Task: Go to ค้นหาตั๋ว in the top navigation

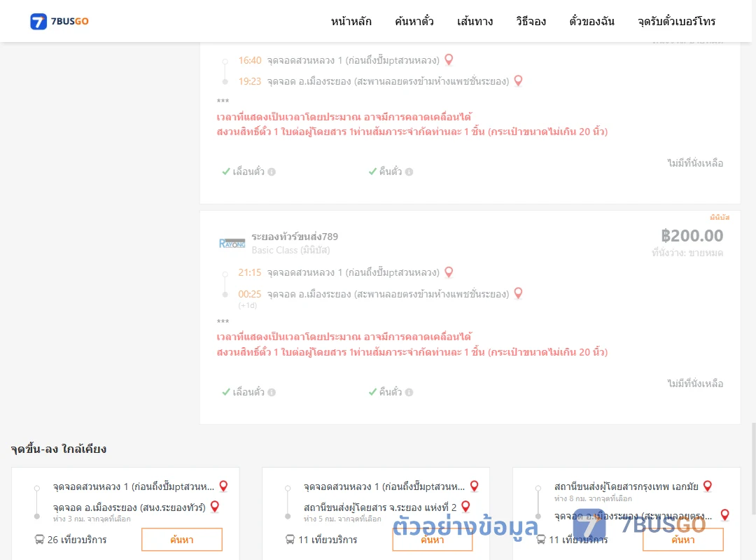Action: [x=414, y=21]
